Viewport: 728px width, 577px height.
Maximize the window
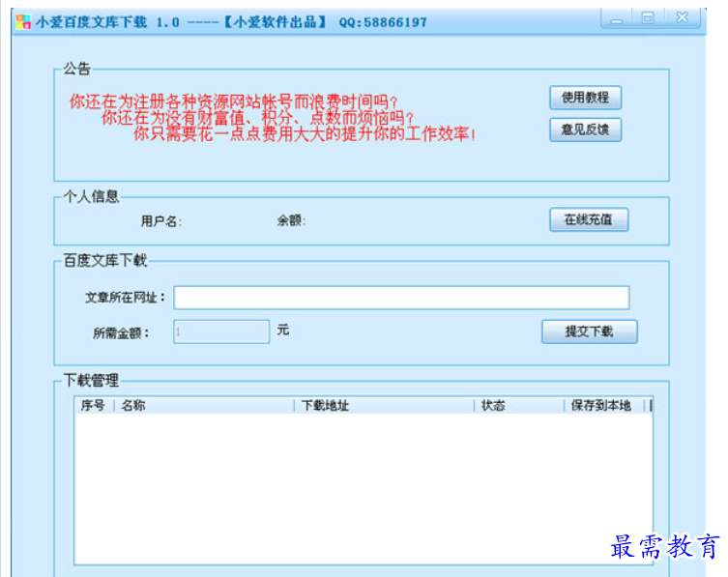coord(648,18)
